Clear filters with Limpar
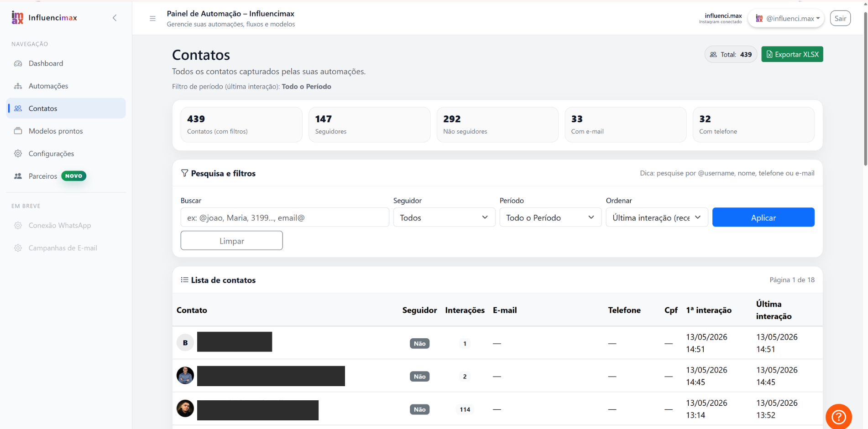 (x=232, y=241)
